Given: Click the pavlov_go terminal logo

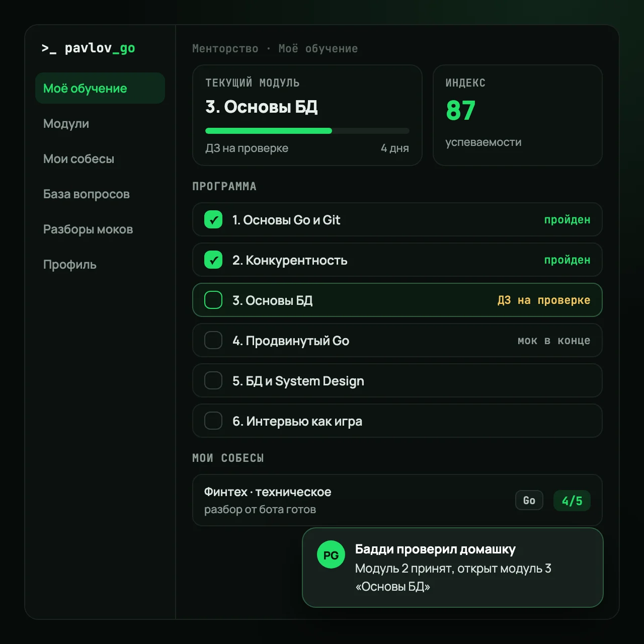Looking at the screenshot, I should coord(88,48).
